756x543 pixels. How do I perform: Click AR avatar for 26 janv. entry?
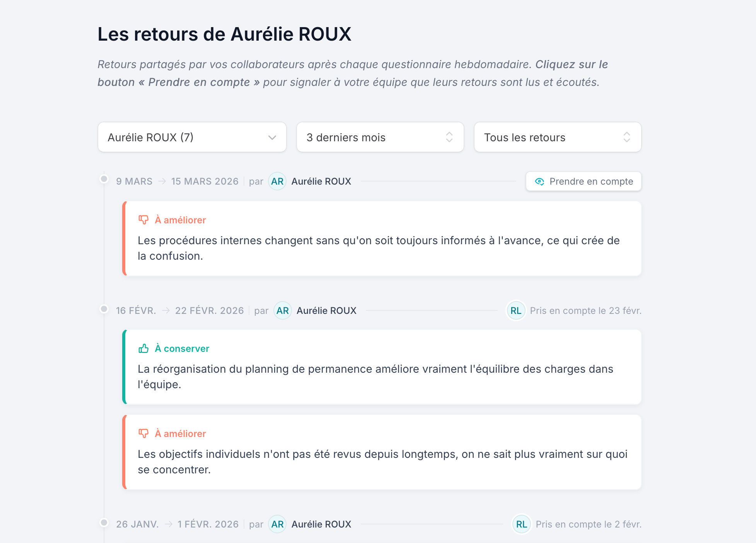click(x=277, y=524)
